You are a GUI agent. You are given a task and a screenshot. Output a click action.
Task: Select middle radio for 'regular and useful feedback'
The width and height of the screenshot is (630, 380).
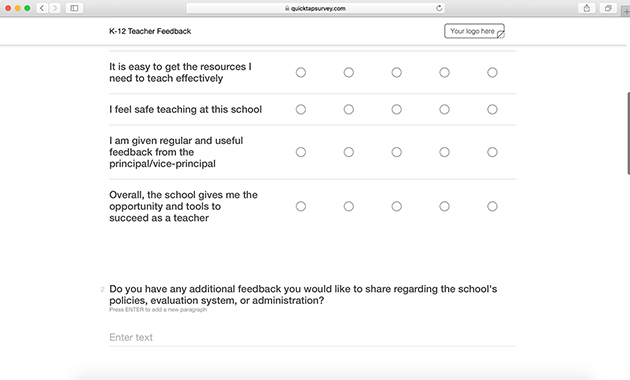tap(397, 152)
